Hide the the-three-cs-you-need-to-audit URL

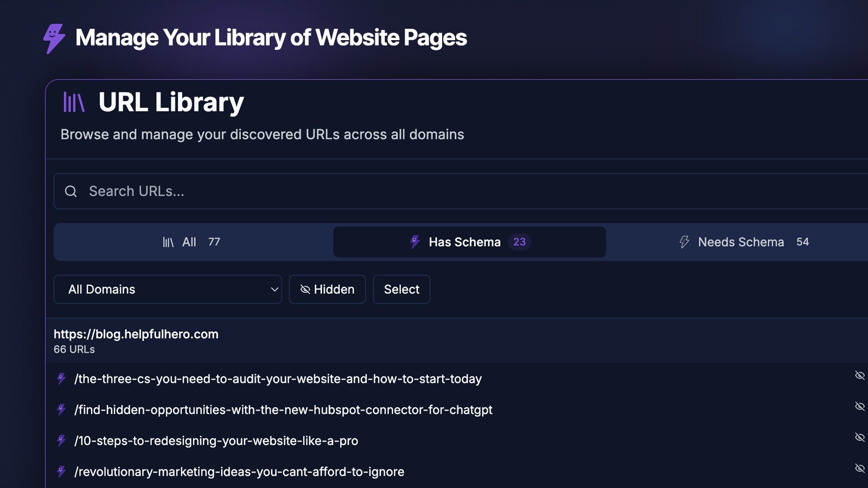pyautogui.click(x=859, y=375)
